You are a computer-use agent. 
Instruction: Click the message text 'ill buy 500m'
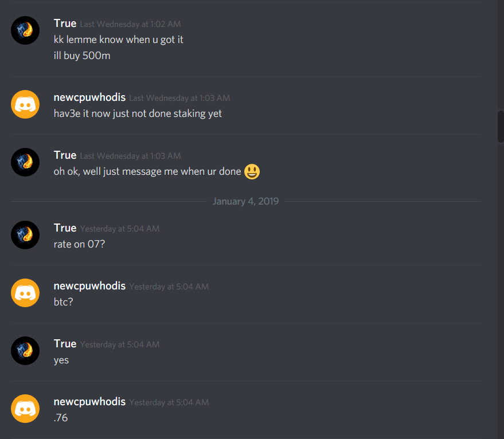click(x=82, y=56)
